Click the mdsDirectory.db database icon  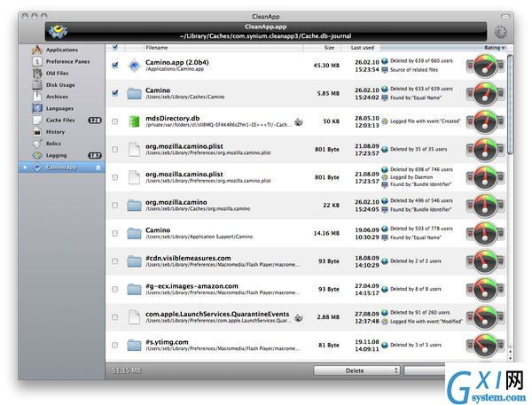pyautogui.click(x=135, y=121)
